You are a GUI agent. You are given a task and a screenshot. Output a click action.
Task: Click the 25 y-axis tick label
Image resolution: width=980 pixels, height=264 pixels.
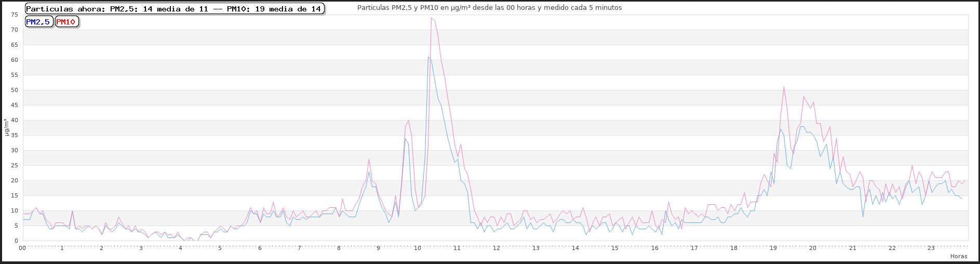15,165
